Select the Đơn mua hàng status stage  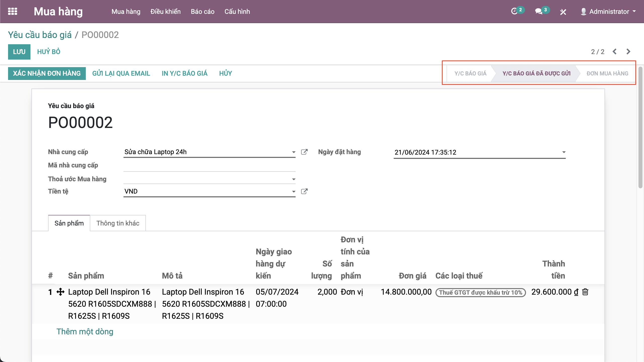607,73
